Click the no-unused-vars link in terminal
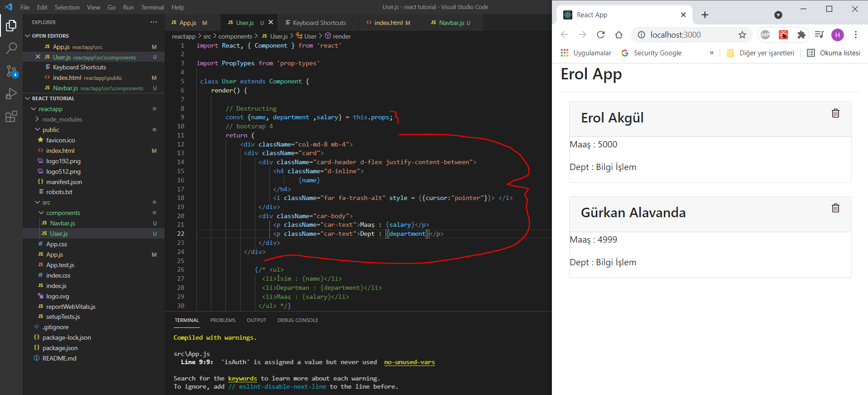Viewport: 868px width, 395px height. click(x=409, y=362)
